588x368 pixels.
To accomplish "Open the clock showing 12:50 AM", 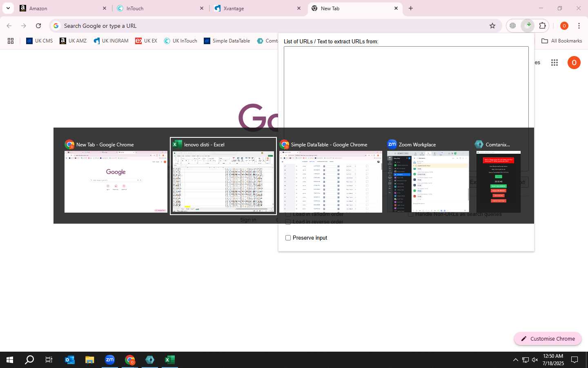I will [x=553, y=360].
